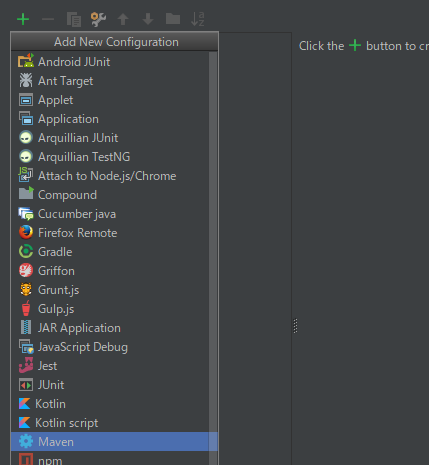Click the Copy Configuration toolbar icon
Viewport: 429px width, 465px height.
pos(74,19)
